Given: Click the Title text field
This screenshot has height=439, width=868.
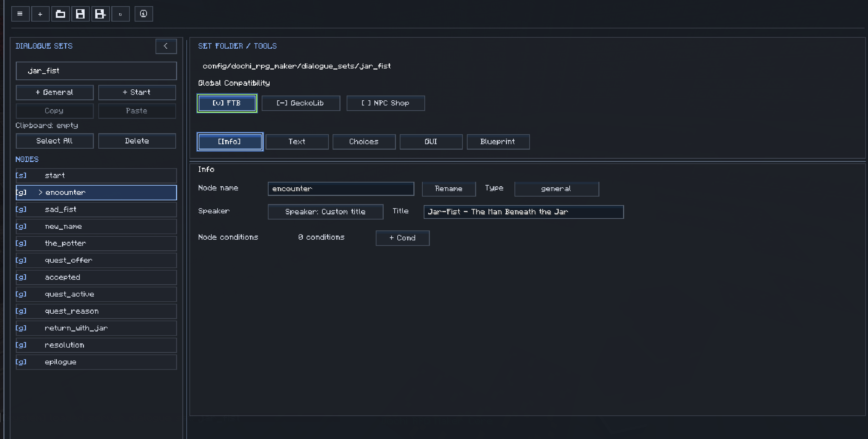Looking at the screenshot, I should pos(523,212).
